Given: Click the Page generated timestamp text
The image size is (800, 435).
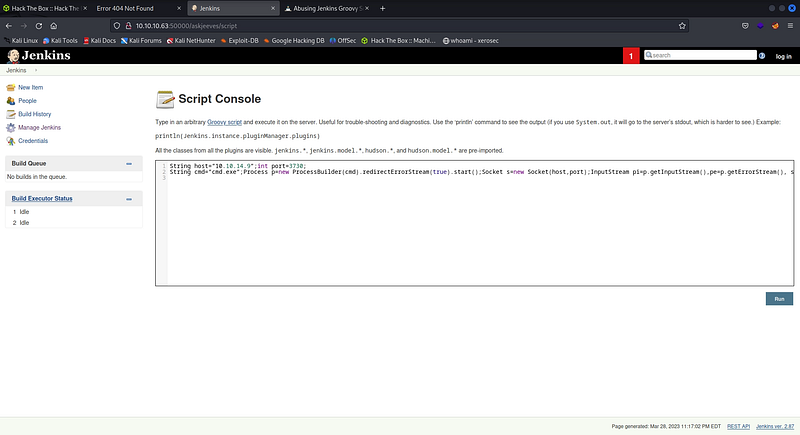Looking at the screenshot, I should [666, 426].
